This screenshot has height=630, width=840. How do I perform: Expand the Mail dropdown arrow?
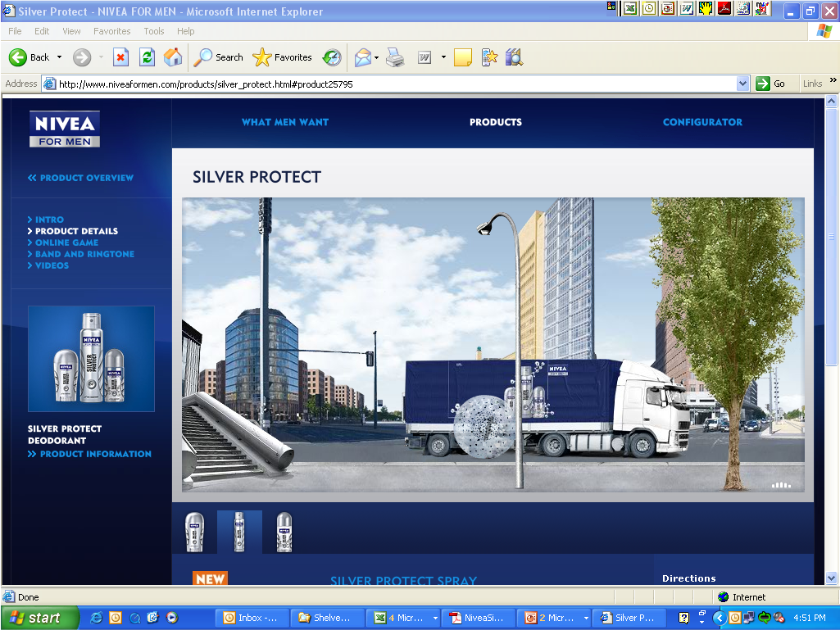(x=377, y=57)
